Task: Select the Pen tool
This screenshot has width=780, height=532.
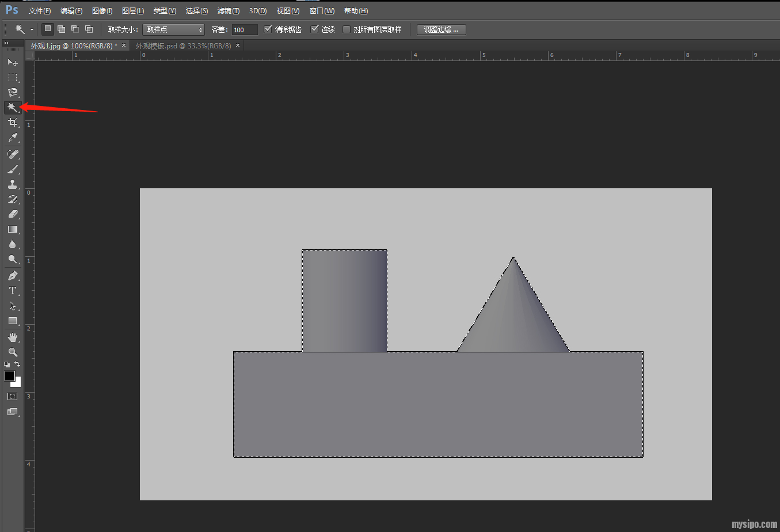Action: (x=12, y=276)
